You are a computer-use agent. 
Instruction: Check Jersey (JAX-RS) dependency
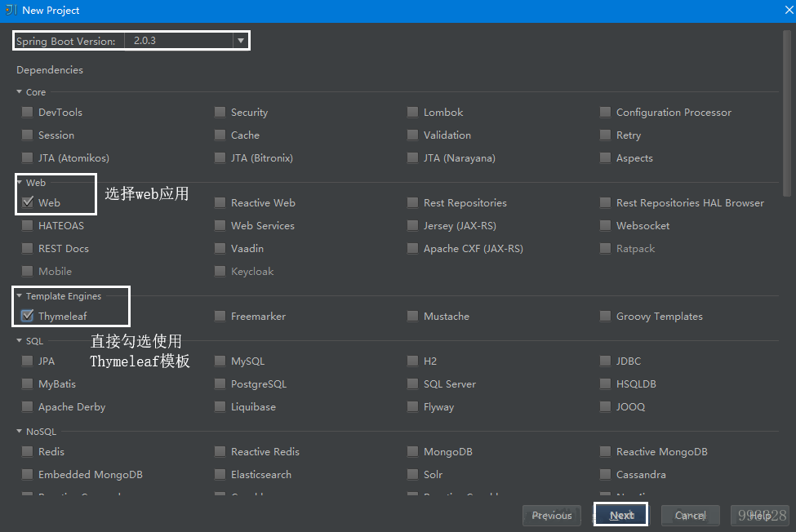click(x=413, y=225)
